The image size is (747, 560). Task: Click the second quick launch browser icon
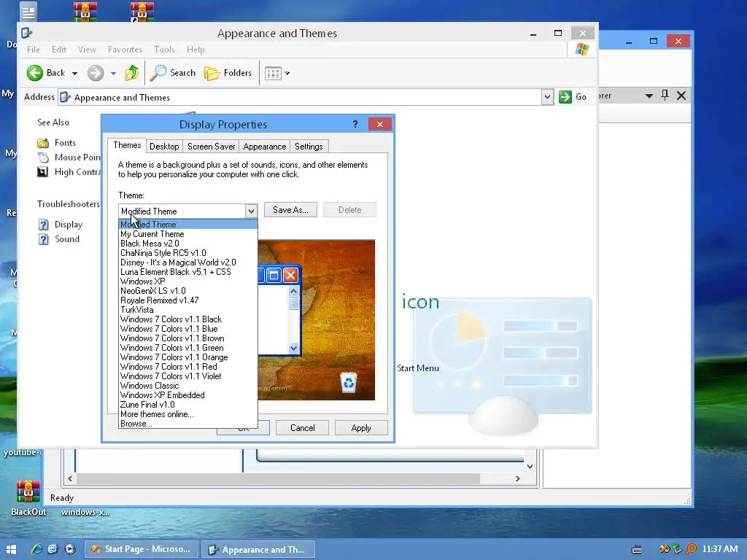[x=53, y=549]
